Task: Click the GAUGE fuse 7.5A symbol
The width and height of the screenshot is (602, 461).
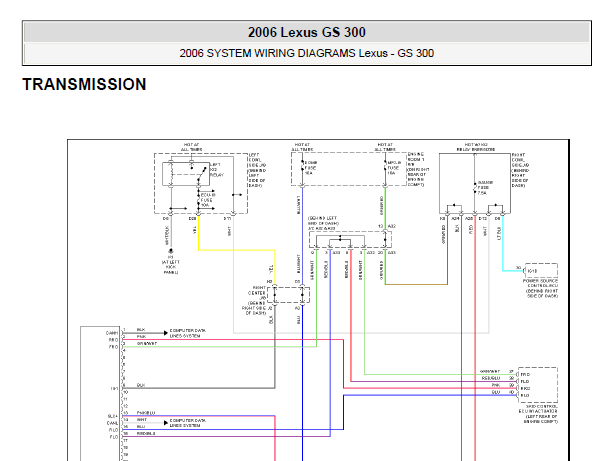Action: point(475,188)
